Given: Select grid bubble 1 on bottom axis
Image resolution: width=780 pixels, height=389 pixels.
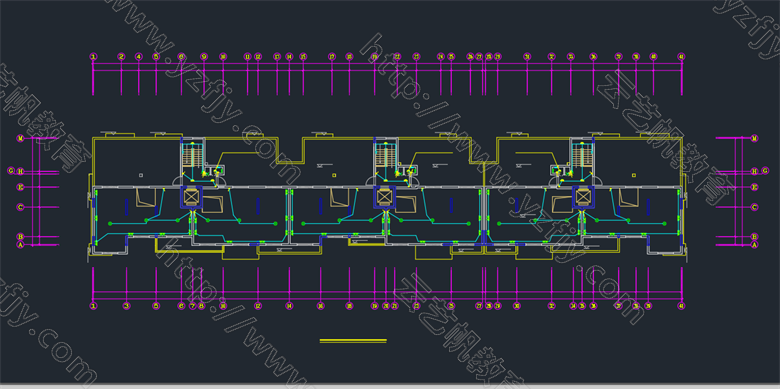Looking at the screenshot, I should point(93,306).
